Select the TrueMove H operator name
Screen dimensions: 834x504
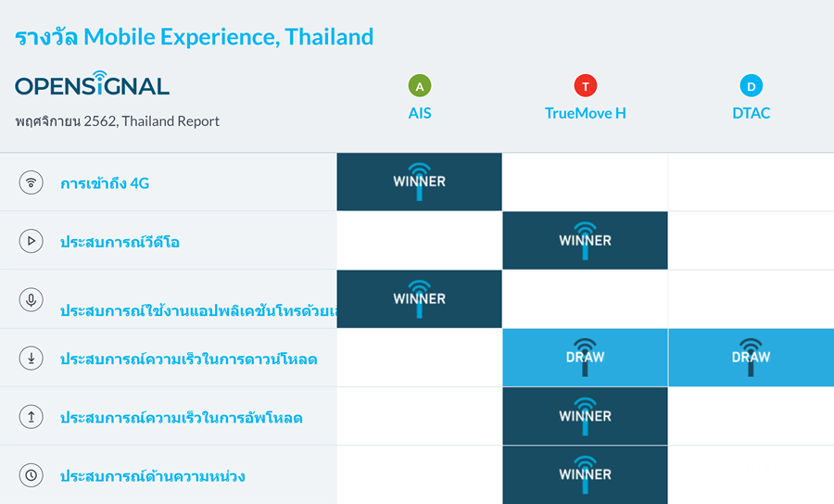coord(585,114)
